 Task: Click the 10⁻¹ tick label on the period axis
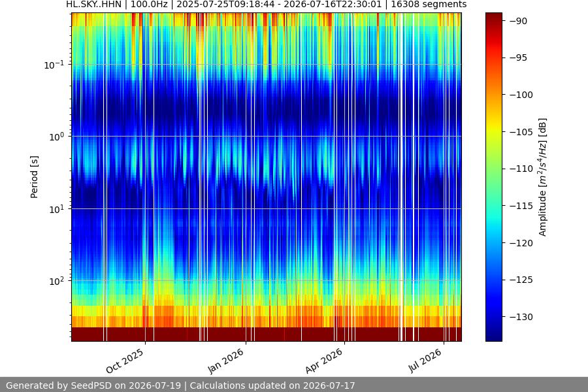54,65
